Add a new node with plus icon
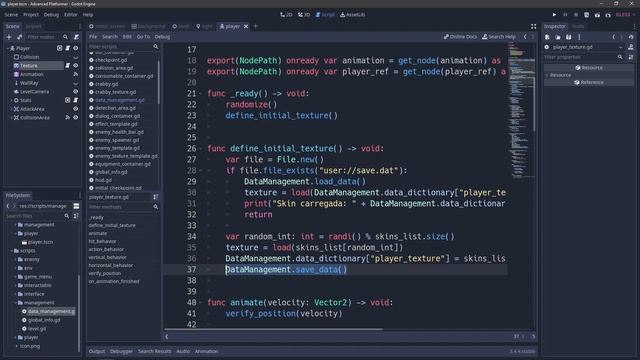Viewport: 640px width, 360px height. [x=9, y=37]
